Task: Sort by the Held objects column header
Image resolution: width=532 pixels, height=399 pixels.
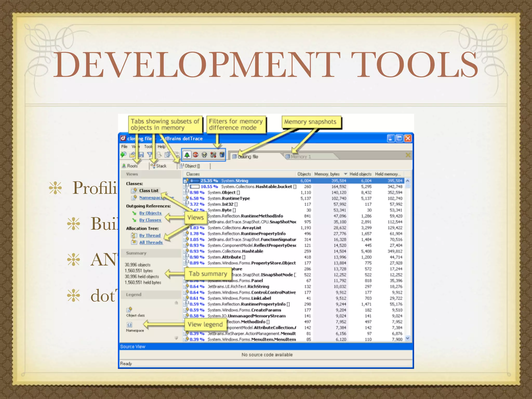Action: click(x=360, y=174)
